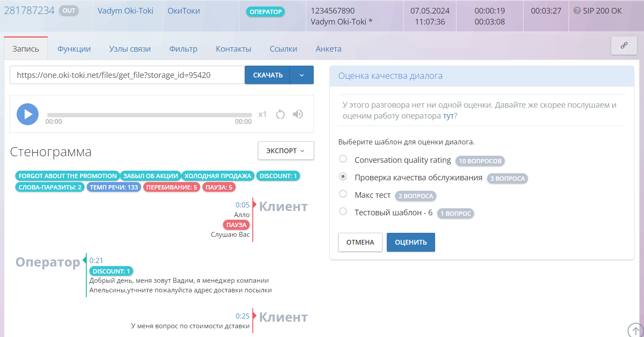The width and height of the screenshot is (644, 337).
Task: Click the 3 ВОПРОСА badge
Action: (508, 179)
